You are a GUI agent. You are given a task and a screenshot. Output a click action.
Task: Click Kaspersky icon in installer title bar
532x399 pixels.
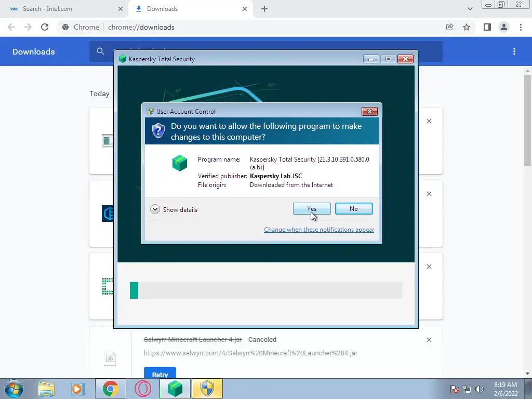pyautogui.click(x=123, y=59)
